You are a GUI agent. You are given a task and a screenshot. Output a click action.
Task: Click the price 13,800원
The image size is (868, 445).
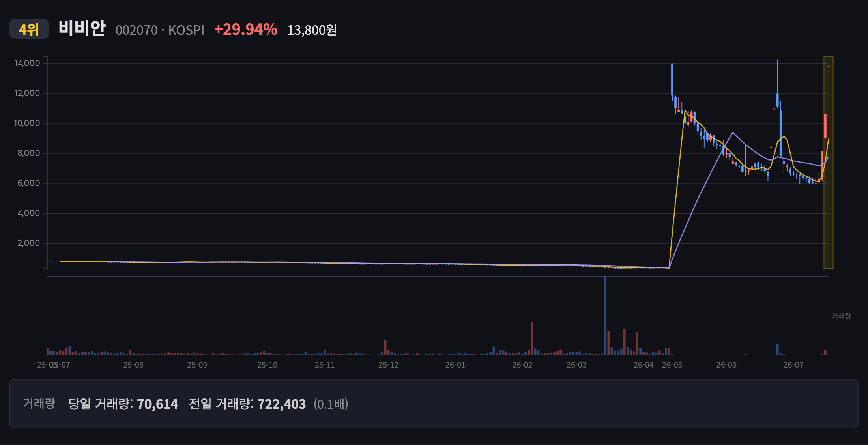[x=312, y=30]
